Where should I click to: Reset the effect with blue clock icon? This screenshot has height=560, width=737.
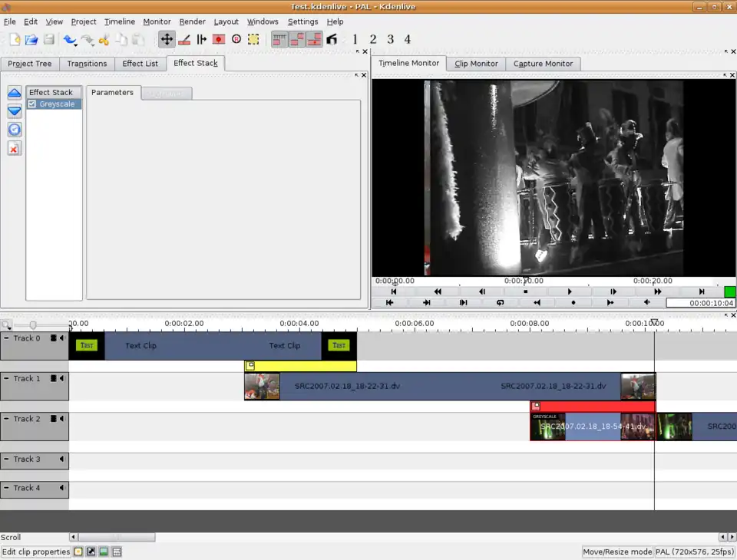coord(15,130)
